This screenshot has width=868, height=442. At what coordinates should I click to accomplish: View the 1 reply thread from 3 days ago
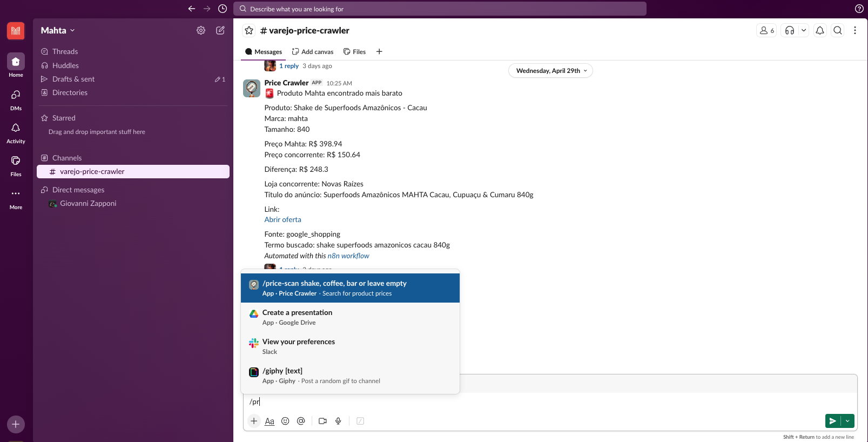289,66
